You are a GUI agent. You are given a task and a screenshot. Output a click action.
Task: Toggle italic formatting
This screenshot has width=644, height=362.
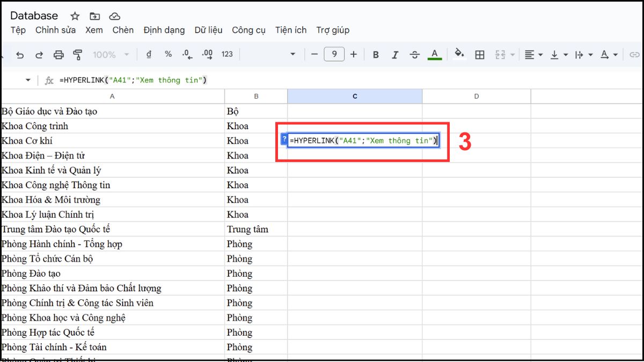395,54
